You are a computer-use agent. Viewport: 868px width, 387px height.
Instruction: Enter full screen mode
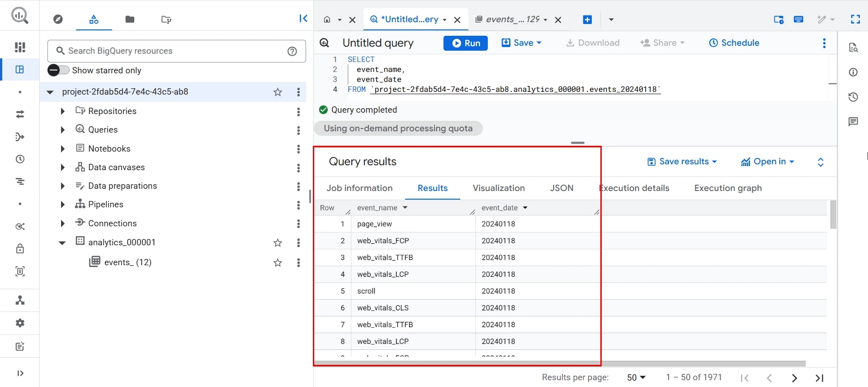(x=855, y=19)
